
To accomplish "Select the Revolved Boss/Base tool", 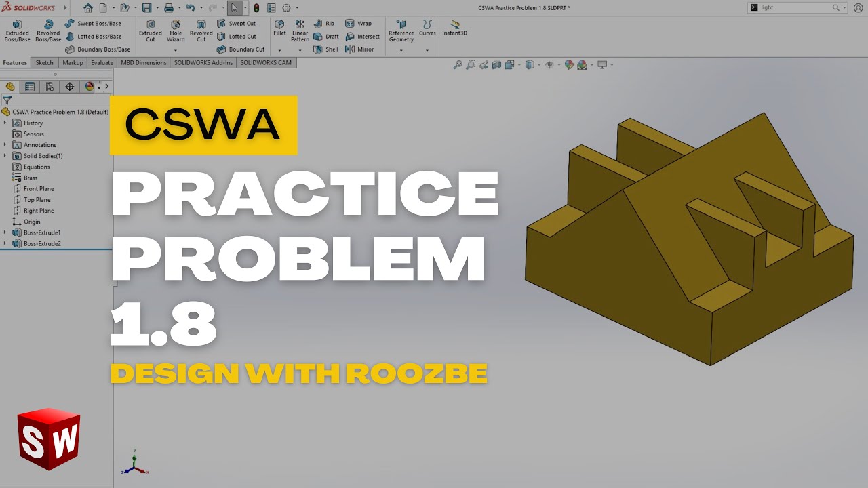I will point(48,31).
